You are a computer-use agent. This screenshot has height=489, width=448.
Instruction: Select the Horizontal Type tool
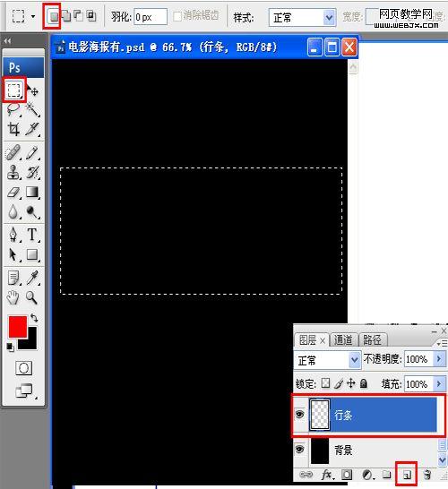[32, 235]
